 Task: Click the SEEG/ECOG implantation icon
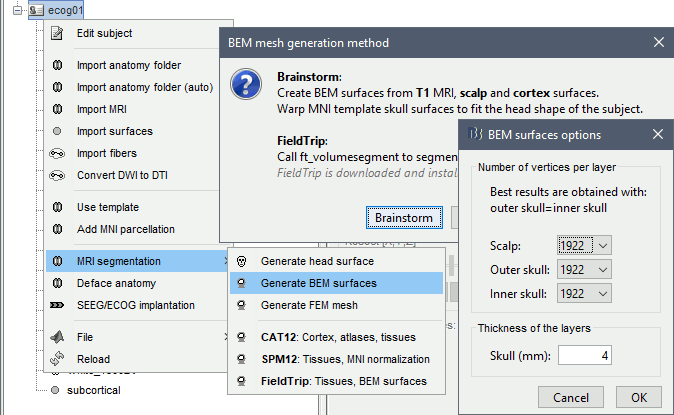(56, 305)
